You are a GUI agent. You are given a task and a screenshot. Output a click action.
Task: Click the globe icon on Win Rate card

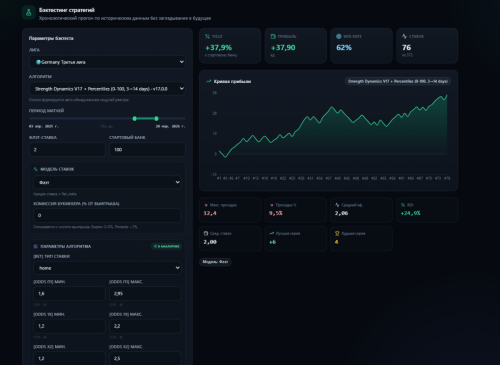(x=339, y=36)
